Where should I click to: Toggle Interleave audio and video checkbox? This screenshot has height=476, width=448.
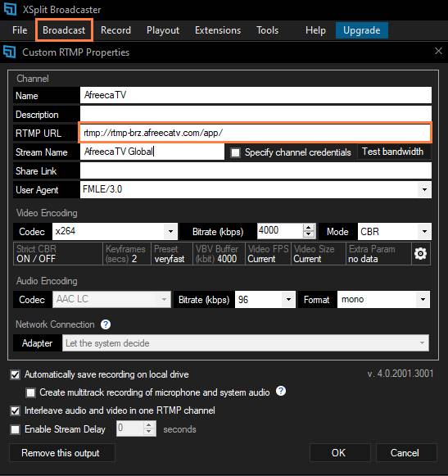[16, 411]
